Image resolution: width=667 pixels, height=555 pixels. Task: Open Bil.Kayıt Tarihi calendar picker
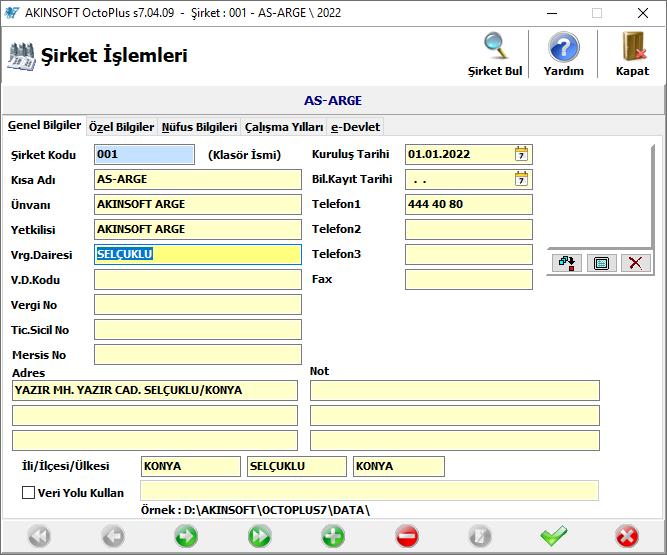click(521, 179)
